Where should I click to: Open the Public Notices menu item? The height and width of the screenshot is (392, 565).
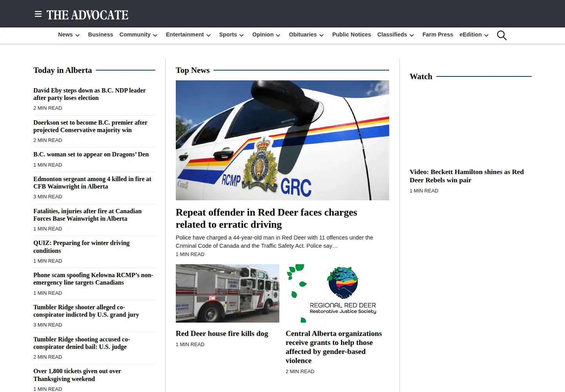(352, 34)
